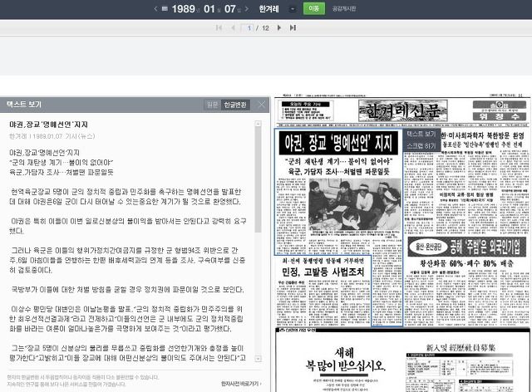The height and width of the screenshot is (392, 532).
Task: Select the 북한방문 환영 article headline
Action: tap(483, 135)
